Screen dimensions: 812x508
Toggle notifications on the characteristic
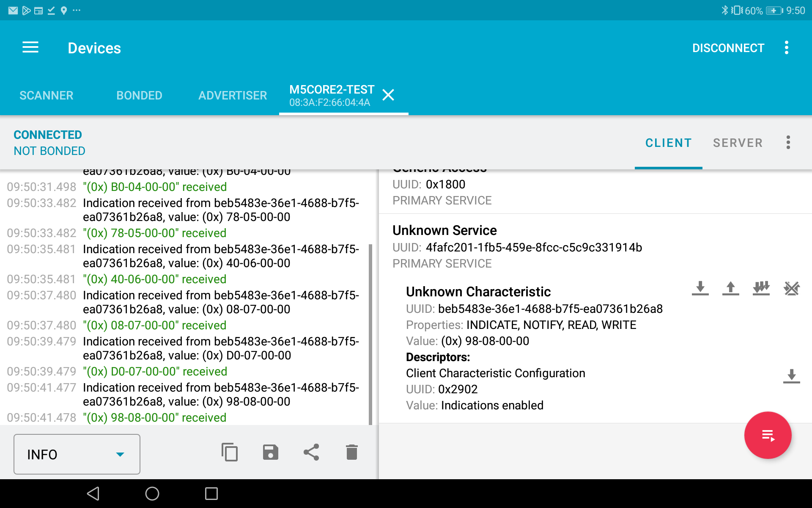click(761, 288)
